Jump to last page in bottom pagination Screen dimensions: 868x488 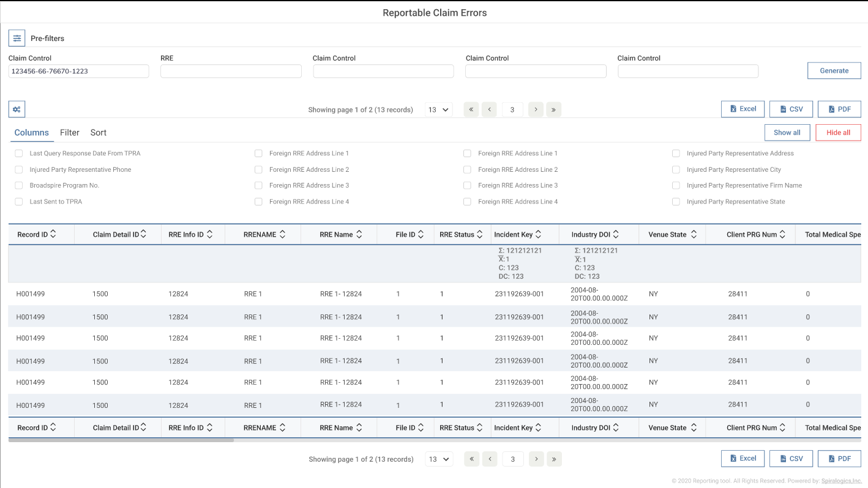[x=554, y=459]
